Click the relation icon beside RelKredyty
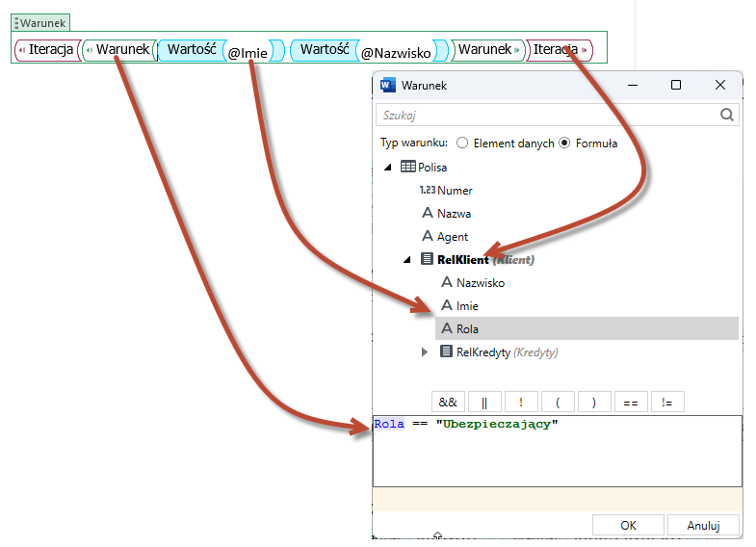The image size is (756, 547). coord(446,352)
